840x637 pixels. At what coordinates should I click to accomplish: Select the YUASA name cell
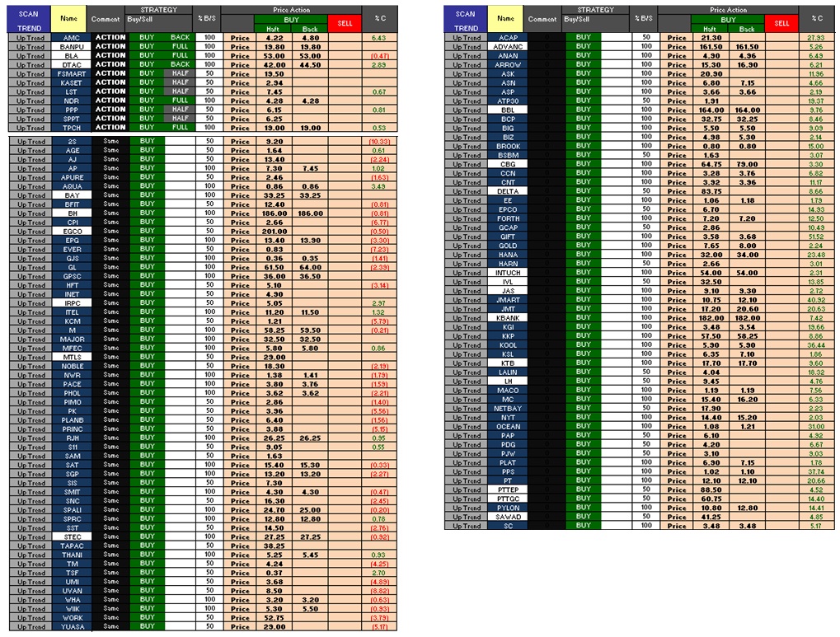click(72, 627)
